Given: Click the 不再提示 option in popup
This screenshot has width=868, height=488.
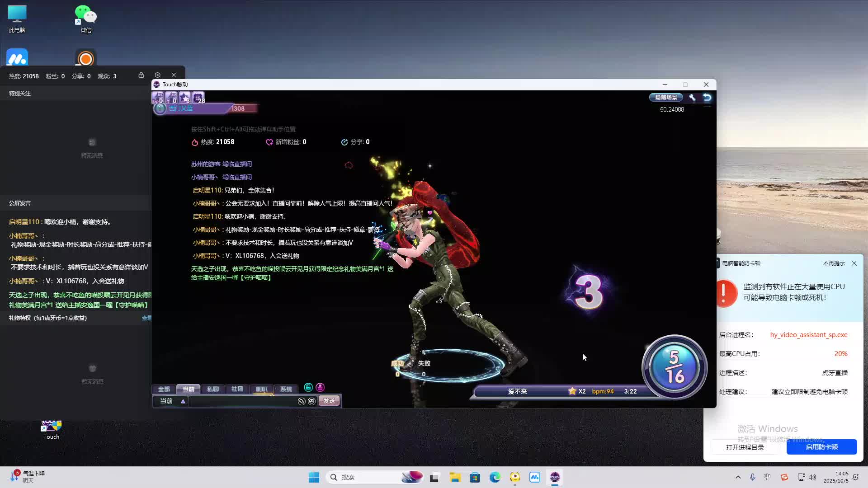Looking at the screenshot, I should point(834,263).
